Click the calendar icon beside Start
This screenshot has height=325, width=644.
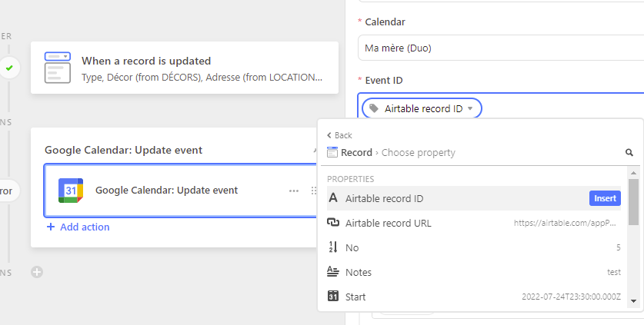pos(333,297)
